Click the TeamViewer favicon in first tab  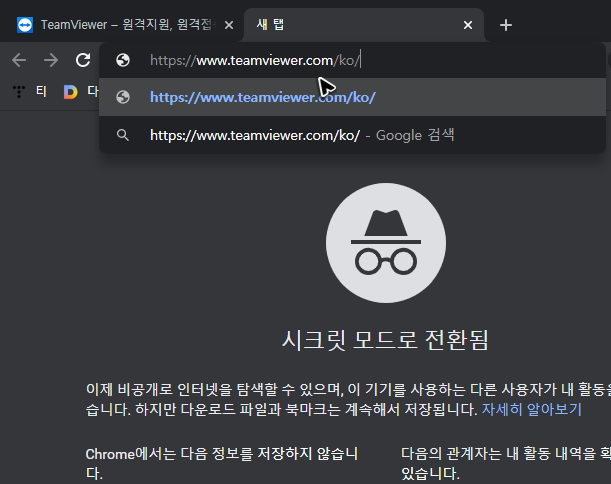[25, 25]
